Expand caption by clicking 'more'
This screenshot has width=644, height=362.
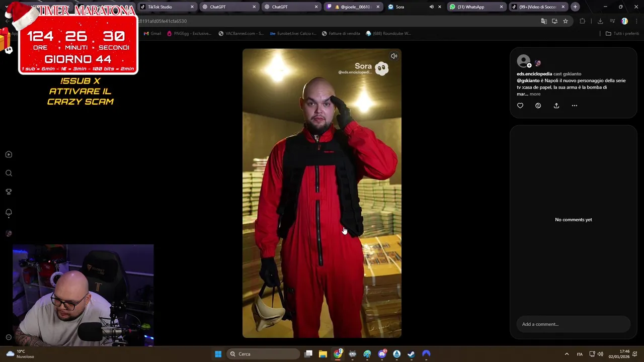click(535, 94)
